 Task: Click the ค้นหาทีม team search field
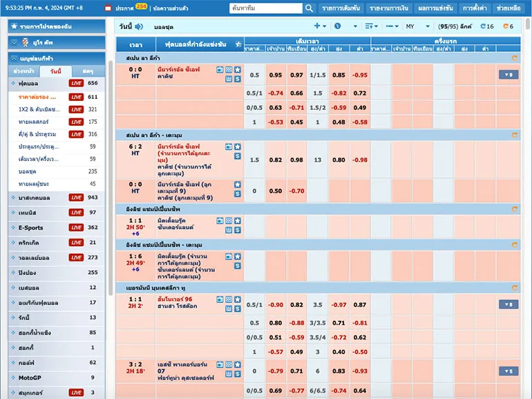266,8
